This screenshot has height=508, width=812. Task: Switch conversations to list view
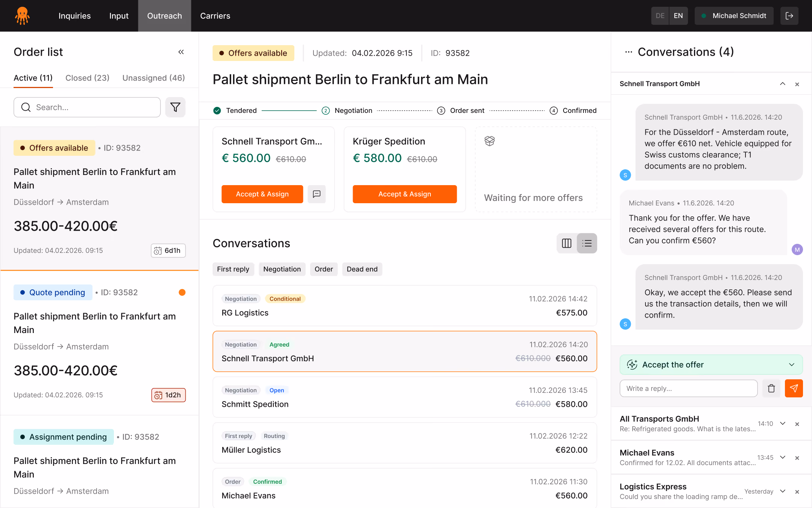[587, 243]
